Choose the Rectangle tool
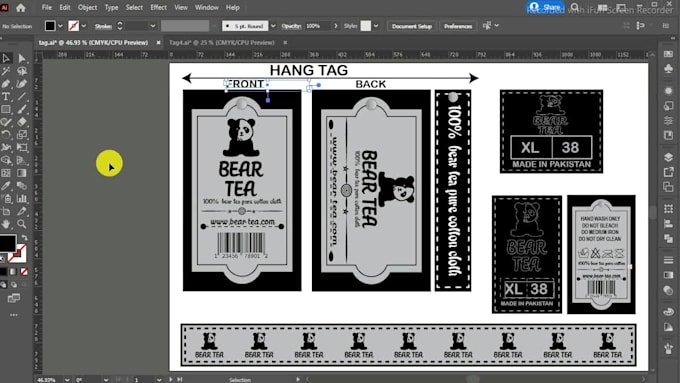The height and width of the screenshot is (383, 680). pos(6,109)
